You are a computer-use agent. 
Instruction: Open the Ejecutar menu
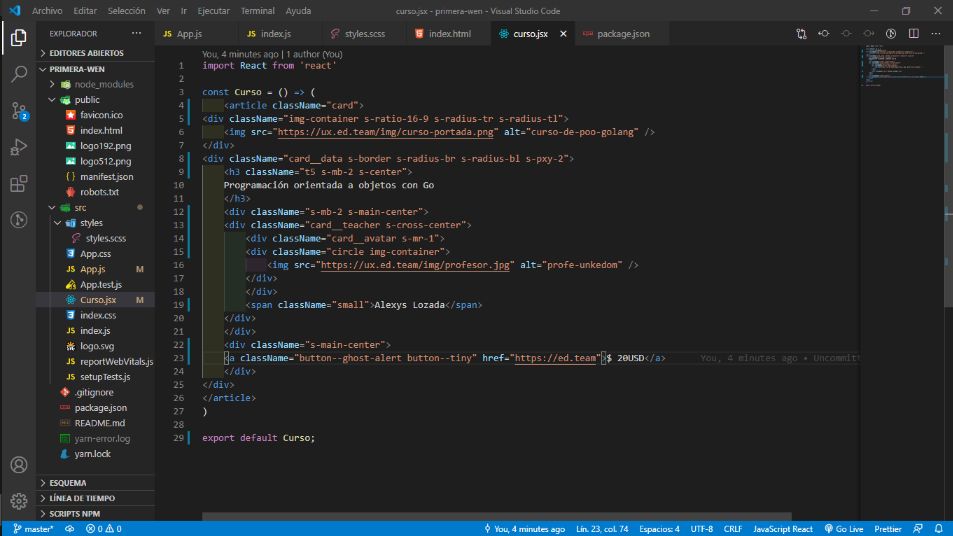[213, 11]
